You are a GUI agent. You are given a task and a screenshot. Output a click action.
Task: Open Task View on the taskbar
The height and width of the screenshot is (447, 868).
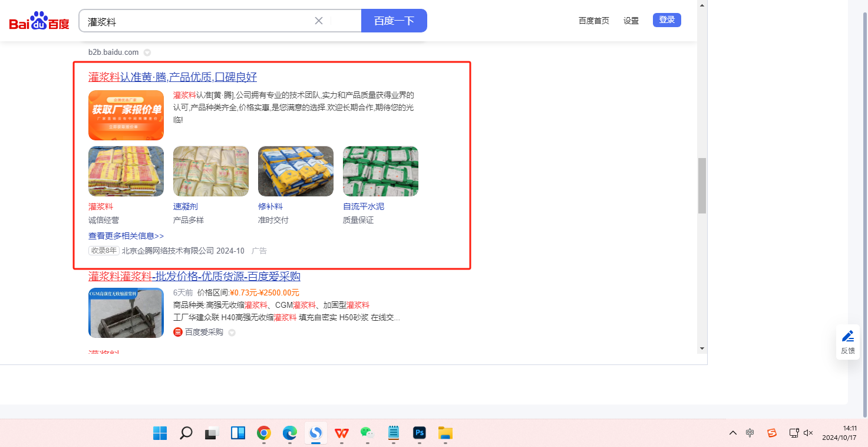coord(212,433)
